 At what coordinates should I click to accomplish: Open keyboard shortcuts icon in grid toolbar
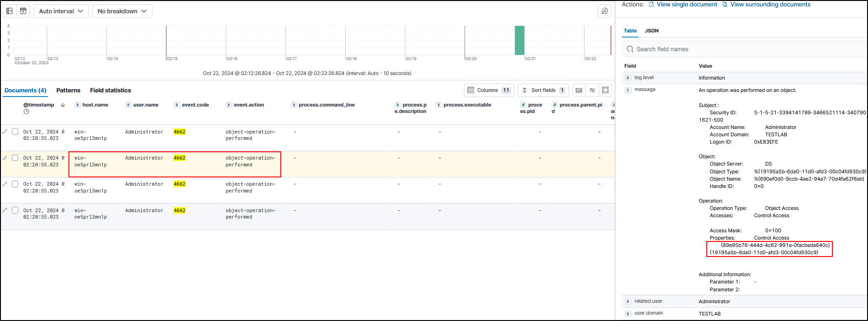[x=579, y=90]
